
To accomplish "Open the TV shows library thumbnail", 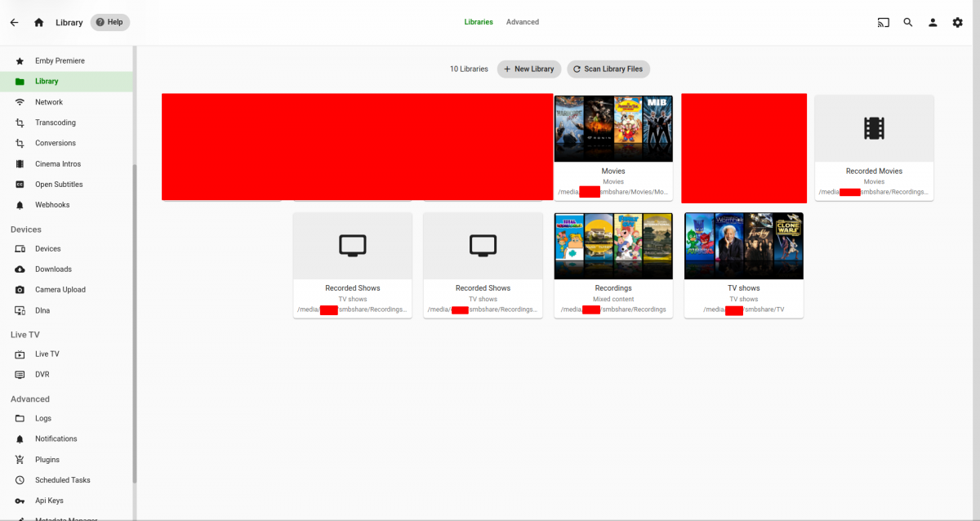I will pyautogui.click(x=744, y=246).
